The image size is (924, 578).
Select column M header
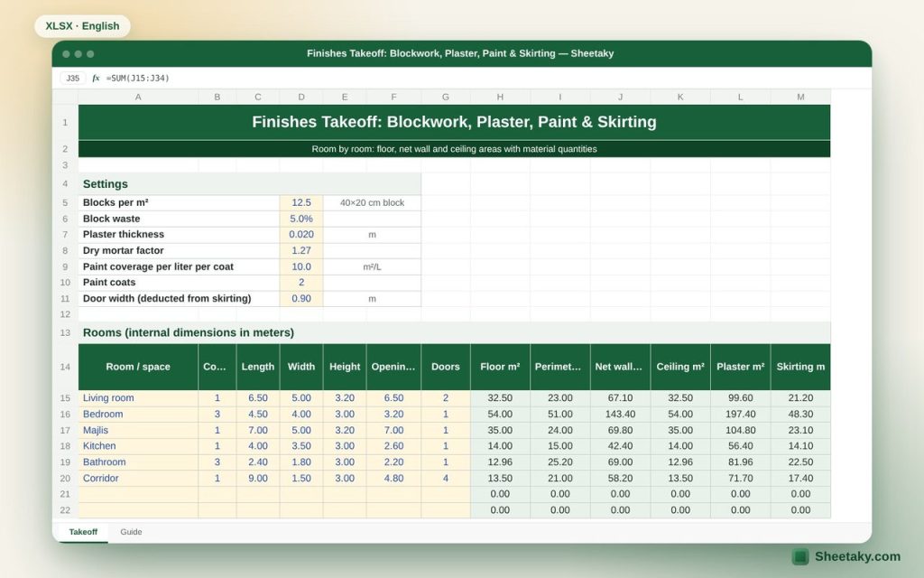pos(800,97)
